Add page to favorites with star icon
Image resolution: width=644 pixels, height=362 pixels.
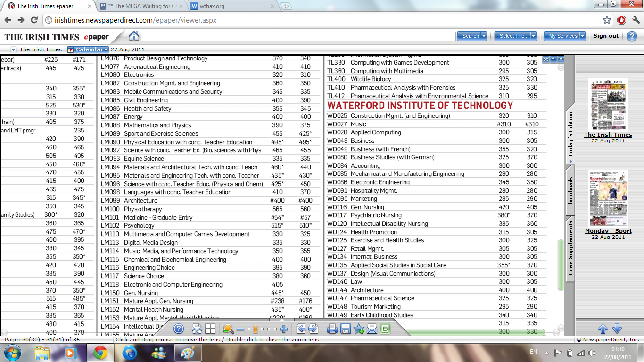[x=359, y=329]
